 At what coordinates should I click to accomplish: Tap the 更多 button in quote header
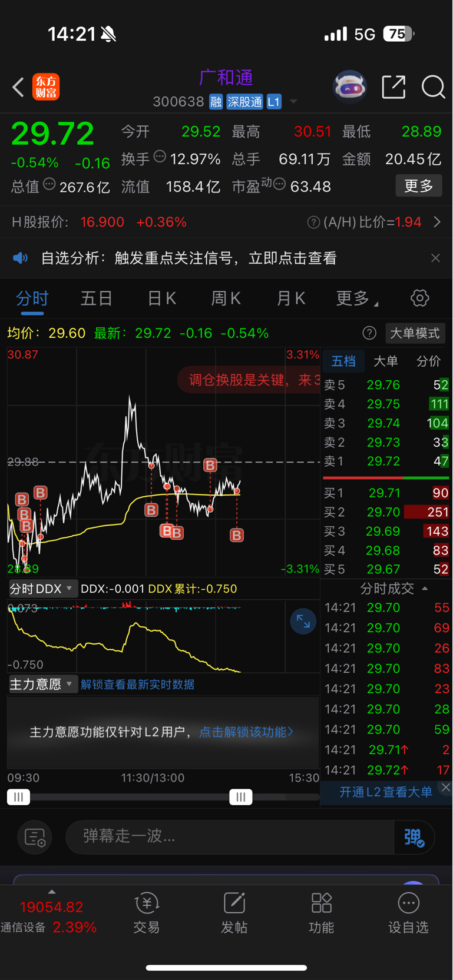418,186
